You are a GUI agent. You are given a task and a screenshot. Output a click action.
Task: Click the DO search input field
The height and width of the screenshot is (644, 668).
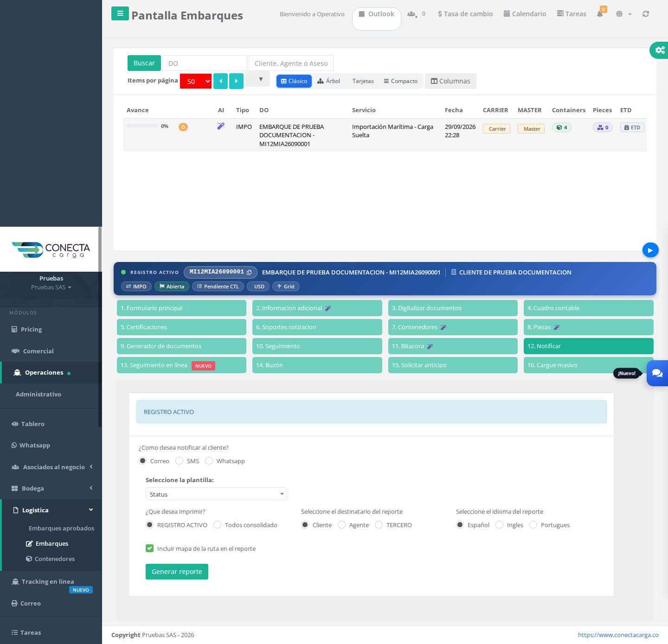[205, 63]
